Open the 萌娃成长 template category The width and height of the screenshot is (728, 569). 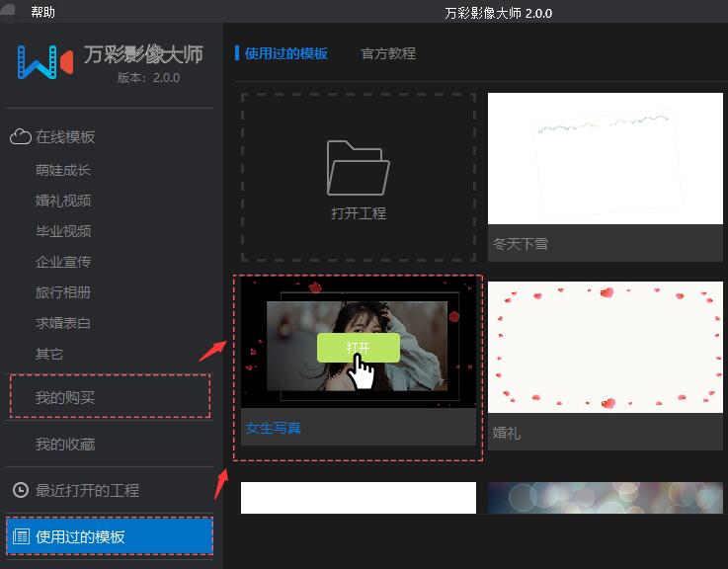click(63, 170)
